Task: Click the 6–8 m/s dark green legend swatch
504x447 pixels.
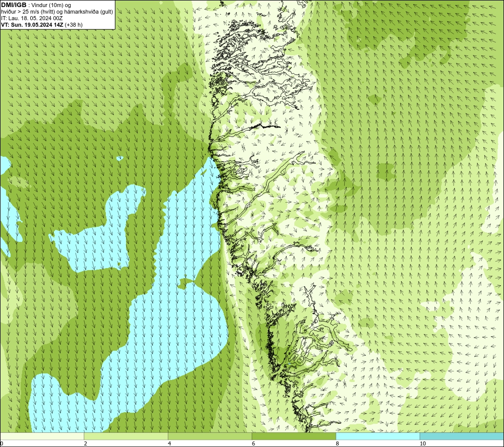Action: click(294, 436)
